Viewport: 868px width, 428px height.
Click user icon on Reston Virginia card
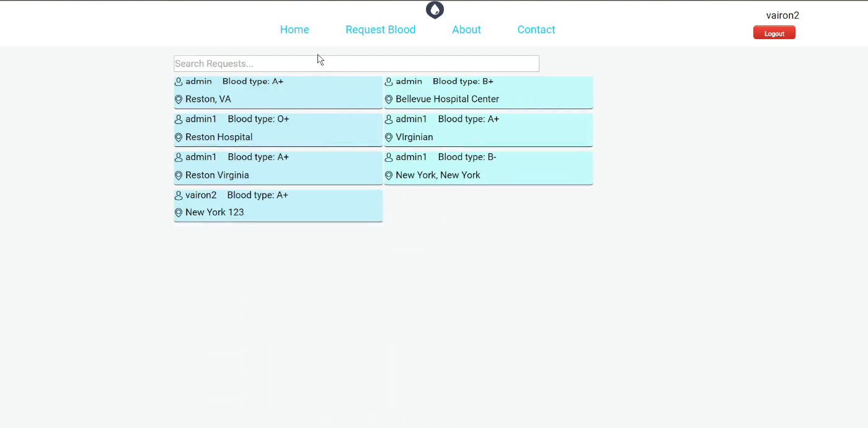(x=179, y=158)
